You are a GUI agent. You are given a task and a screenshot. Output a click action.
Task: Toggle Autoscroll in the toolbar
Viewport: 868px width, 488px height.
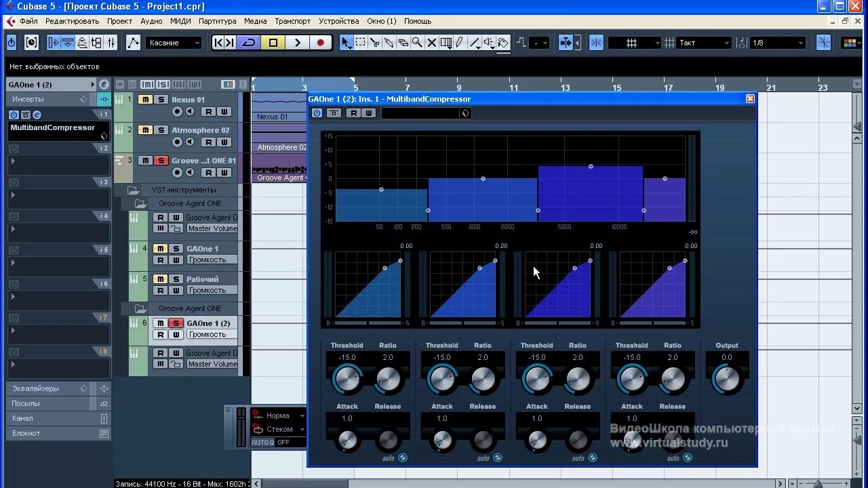point(566,43)
